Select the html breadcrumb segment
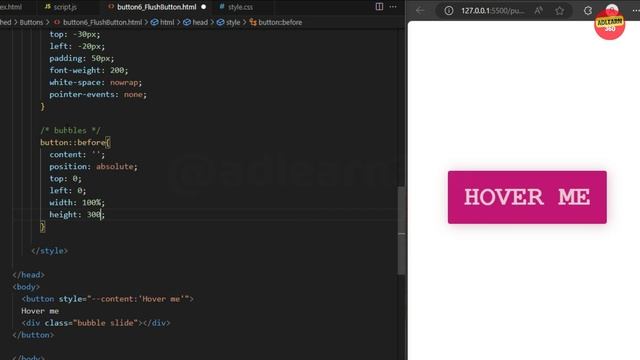640x360 pixels. [162, 22]
